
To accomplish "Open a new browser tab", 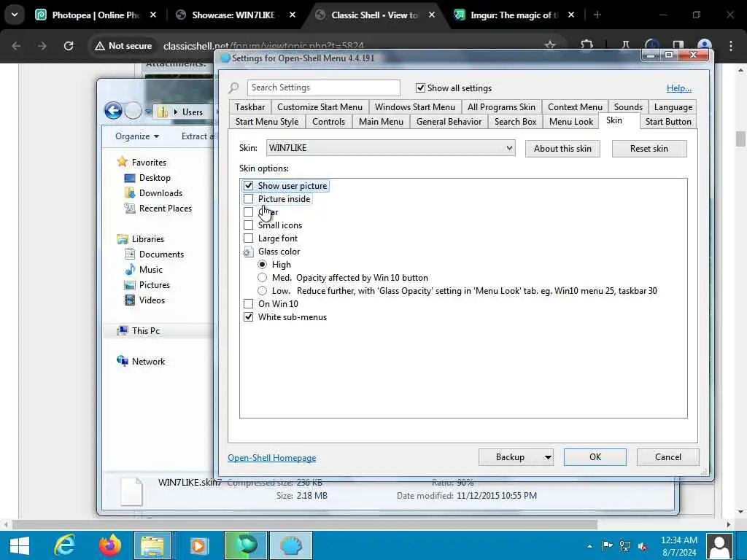I will point(597,15).
